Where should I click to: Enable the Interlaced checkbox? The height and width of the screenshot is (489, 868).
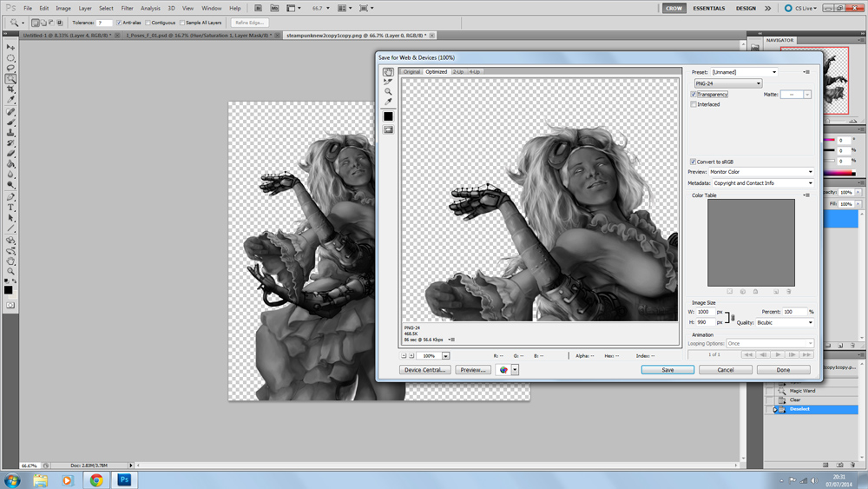tap(693, 104)
